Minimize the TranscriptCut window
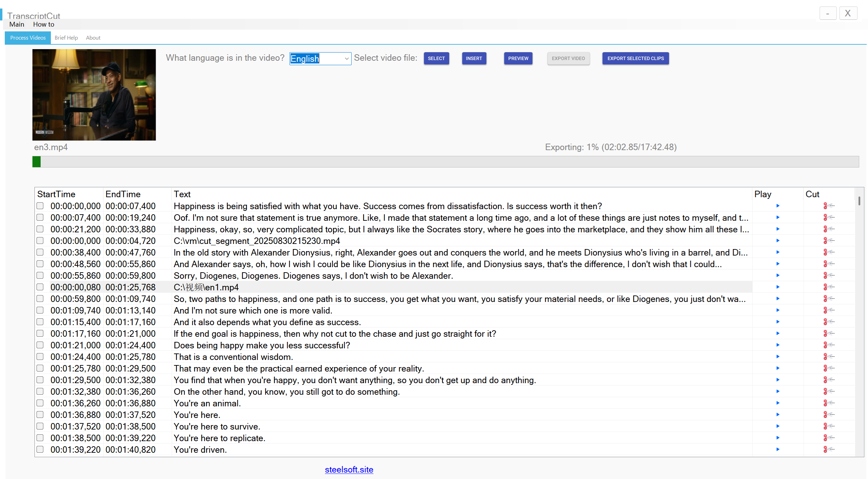This screenshot has height=479, width=868. point(828,13)
